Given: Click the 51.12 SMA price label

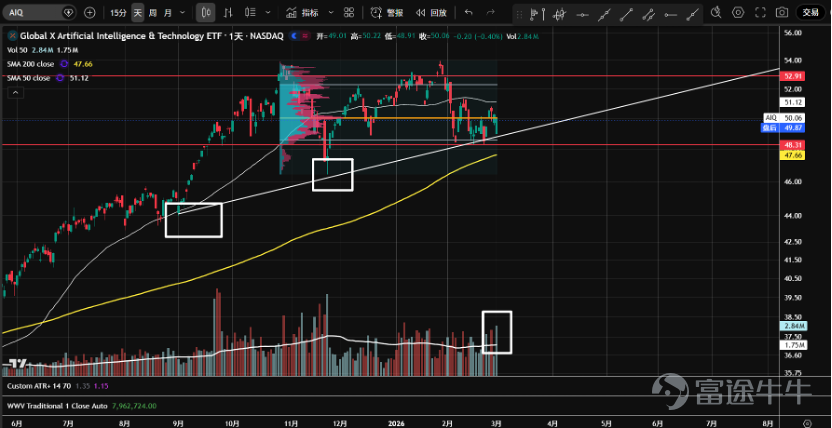Looking at the screenshot, I should 794,102.
